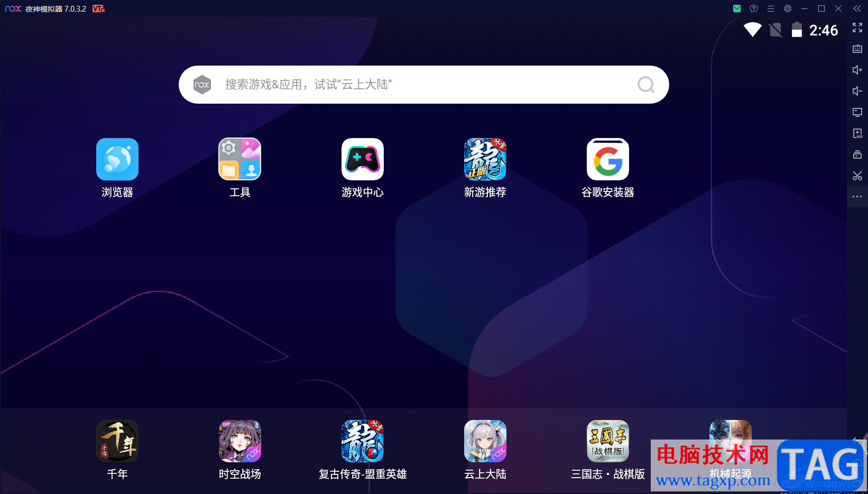The image size is (868, 494).
Task: Click the screen display icon in sidebar
Action: tap(857, 112)
